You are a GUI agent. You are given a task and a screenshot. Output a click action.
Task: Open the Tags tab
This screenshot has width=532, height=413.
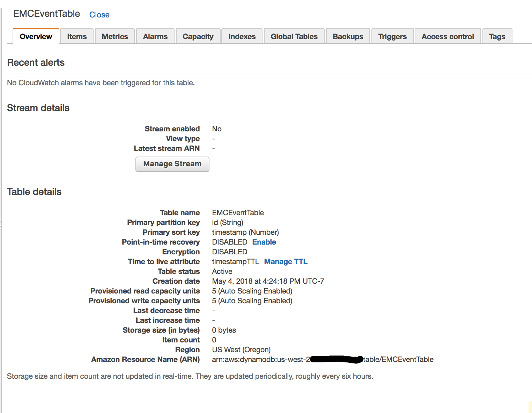click(497, 36)
